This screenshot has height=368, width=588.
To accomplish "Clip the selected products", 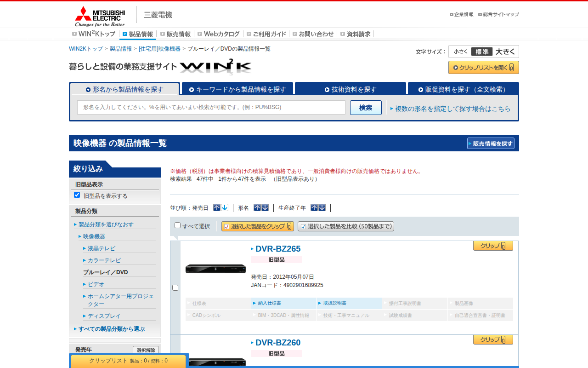I will point(258,226).
